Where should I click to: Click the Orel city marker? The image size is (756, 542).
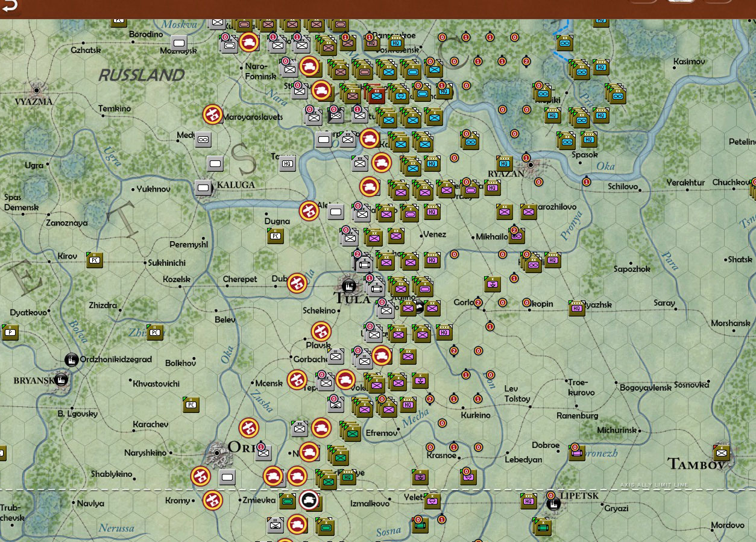[217, 453]
